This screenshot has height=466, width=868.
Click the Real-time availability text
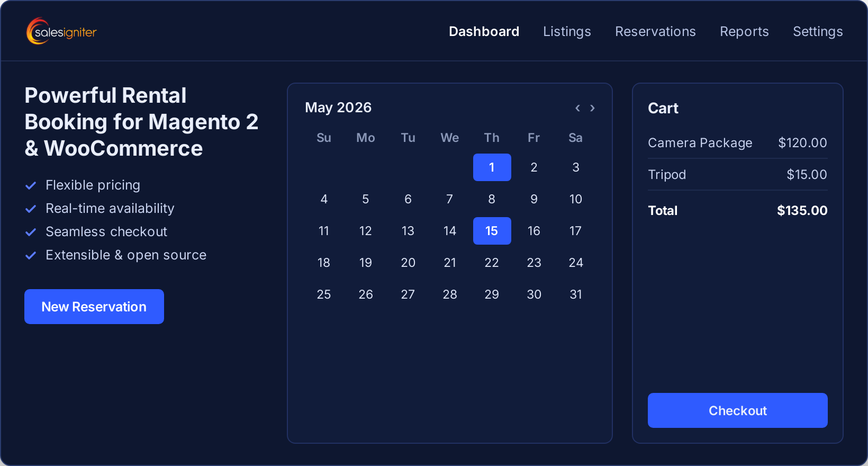point(110,209)
